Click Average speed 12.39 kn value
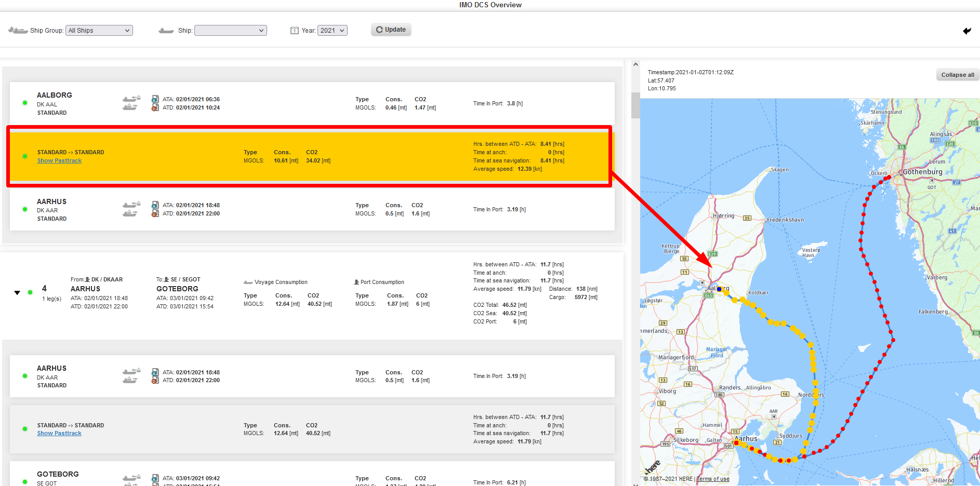This screenshot has height=486, width=980. [x=529, y=169]
